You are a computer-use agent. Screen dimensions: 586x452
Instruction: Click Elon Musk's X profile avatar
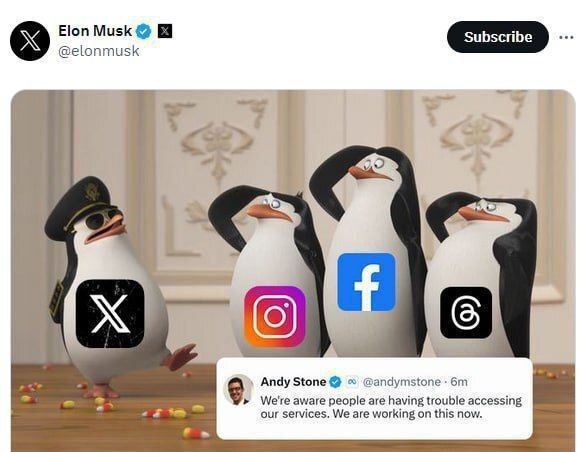coord(30,41)
